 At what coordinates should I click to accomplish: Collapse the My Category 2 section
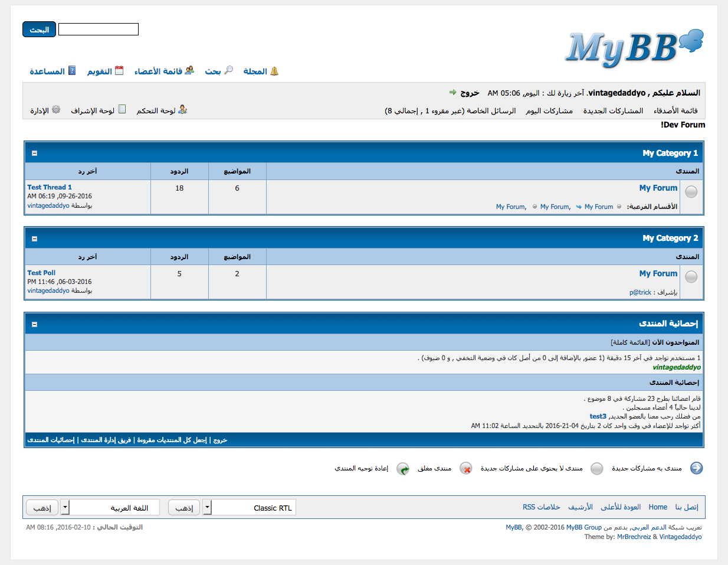click(34, 239)
